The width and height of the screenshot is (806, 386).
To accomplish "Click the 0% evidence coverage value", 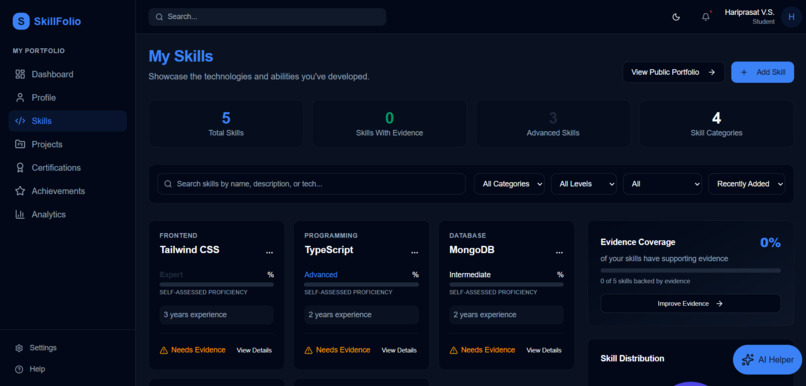I will point(771,243).
